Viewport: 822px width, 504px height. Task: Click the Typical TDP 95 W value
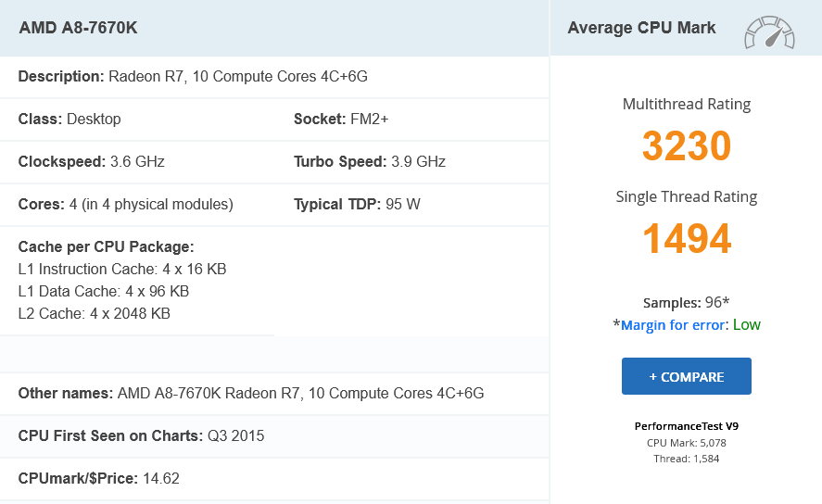[x=402, y=205]
